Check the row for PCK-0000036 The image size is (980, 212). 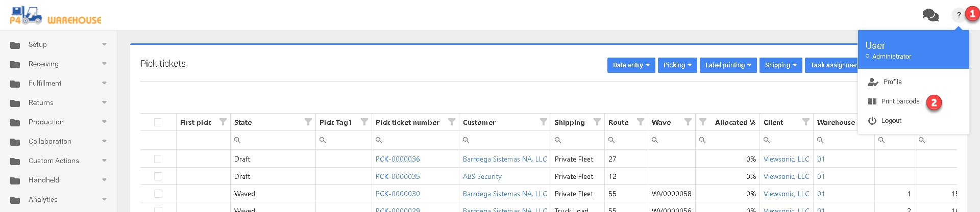(158, 159)
